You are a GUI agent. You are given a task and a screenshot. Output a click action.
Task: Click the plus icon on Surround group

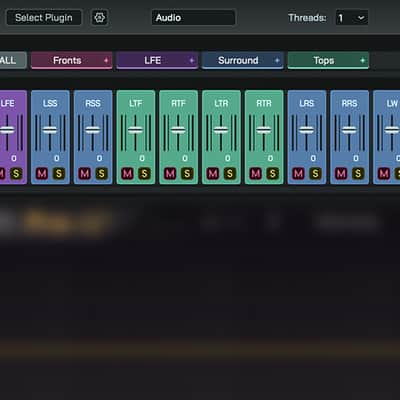(277, 60)
